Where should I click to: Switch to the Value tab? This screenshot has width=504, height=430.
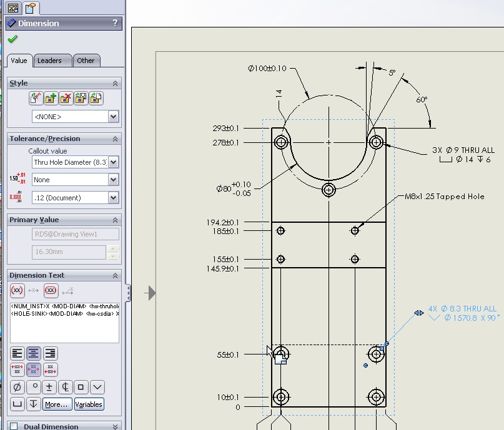(19, 61)
